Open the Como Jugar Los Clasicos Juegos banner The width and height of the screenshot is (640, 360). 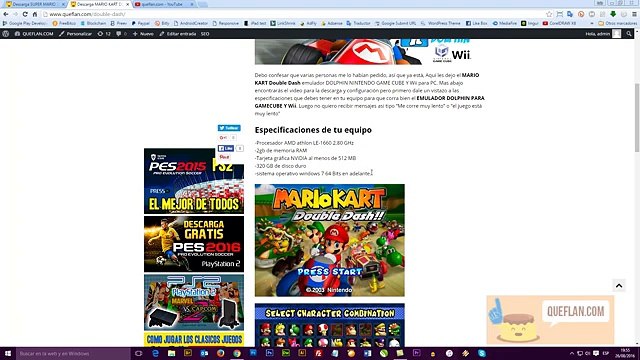194,340
